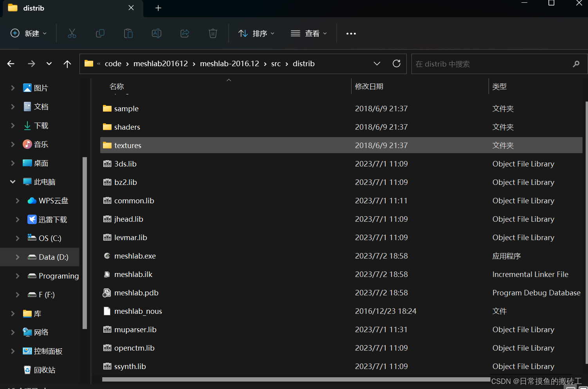Open the 新建 (New) dropdown

tap(28, 33)
